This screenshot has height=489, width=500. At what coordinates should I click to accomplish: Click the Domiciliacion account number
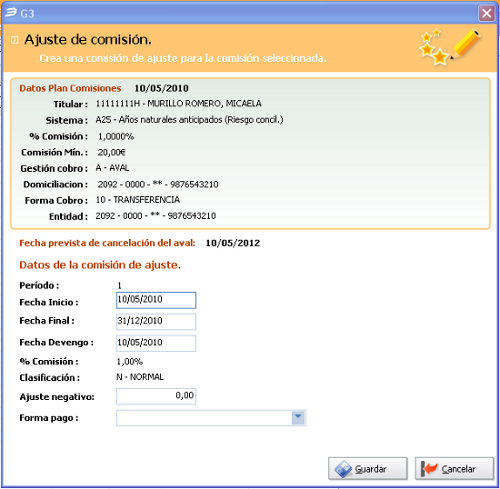[x=158, y=184]
